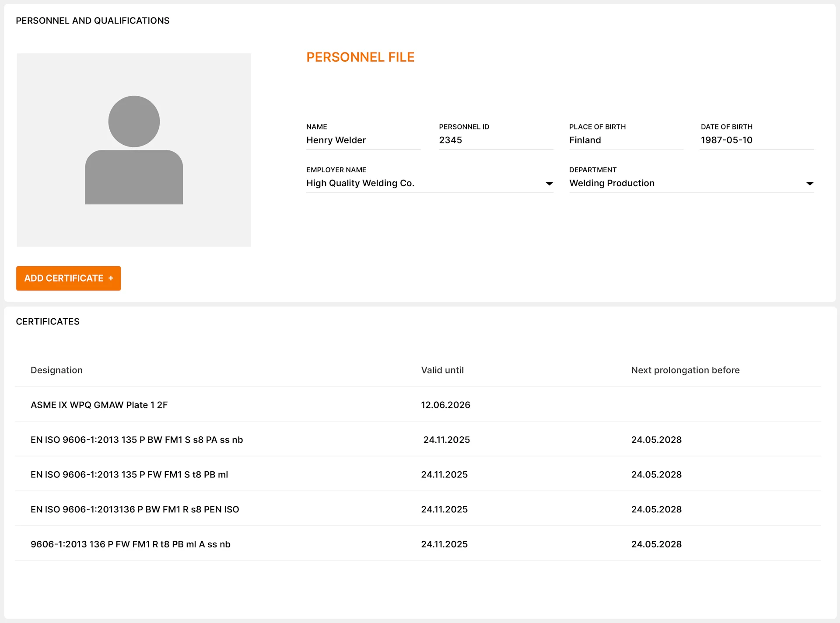The width and height of the screenshot is (840, 623).
Task: Click the plus icon on Add Certificate
Action: [111, 278]
